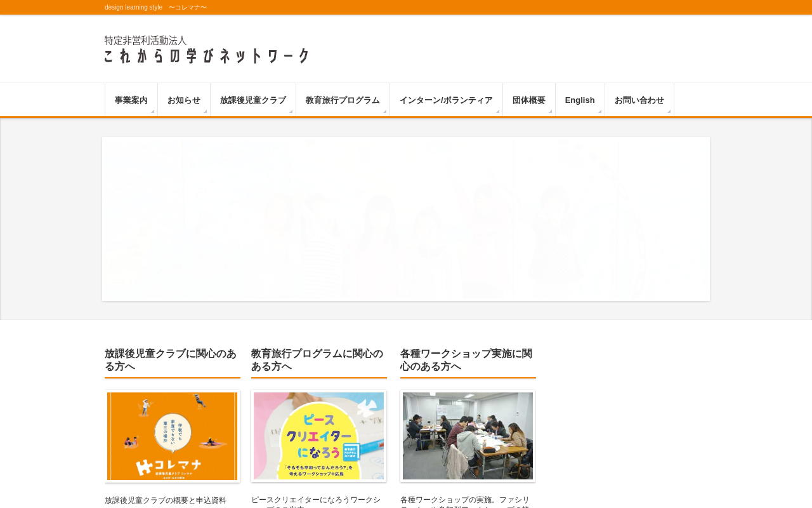Open the 放課後児童クラブの概要と申込資料 text link
Image resolution: width=812 pixels, height=508 pixels.
(166, 500)
